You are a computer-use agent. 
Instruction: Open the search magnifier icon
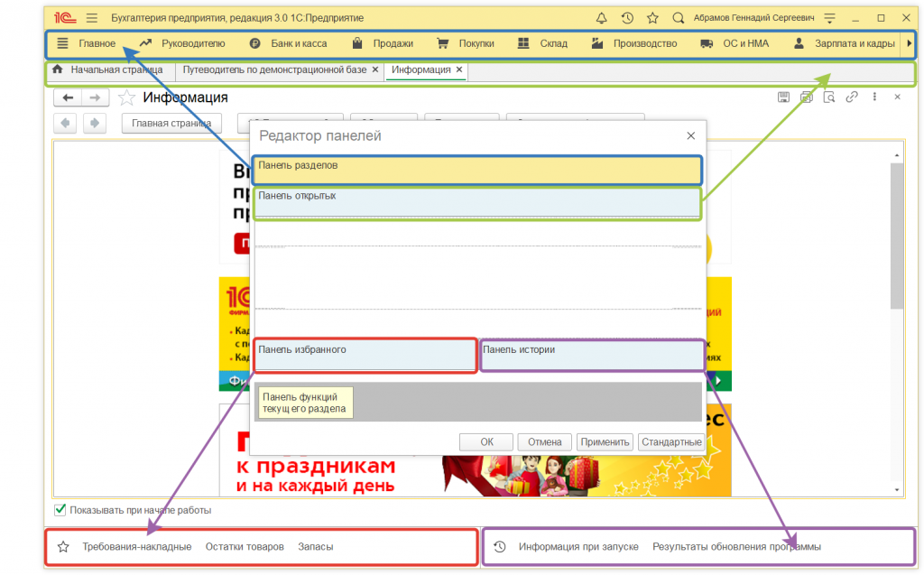tap(679, 18)
